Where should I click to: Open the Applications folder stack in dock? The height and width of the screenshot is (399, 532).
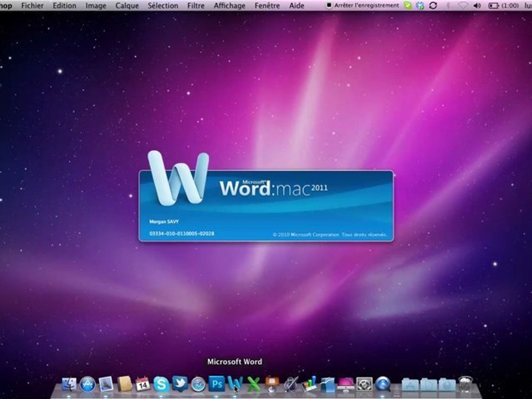tap(411, 385)
